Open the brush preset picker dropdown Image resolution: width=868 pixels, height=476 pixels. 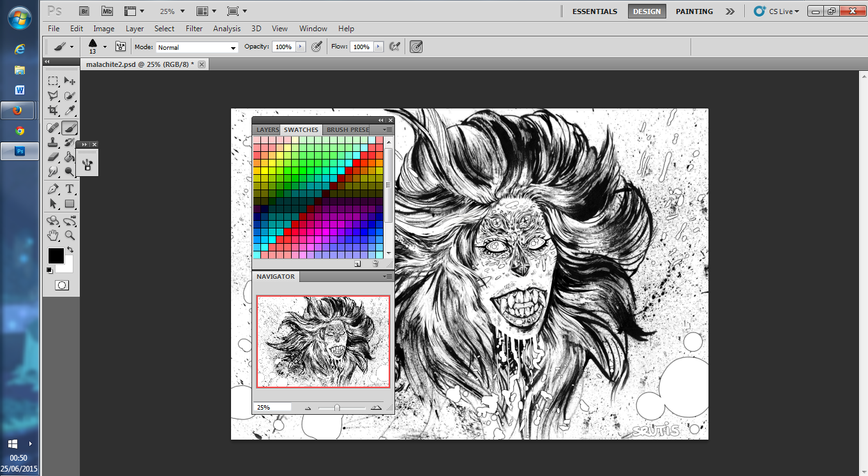tap(105, 47)
